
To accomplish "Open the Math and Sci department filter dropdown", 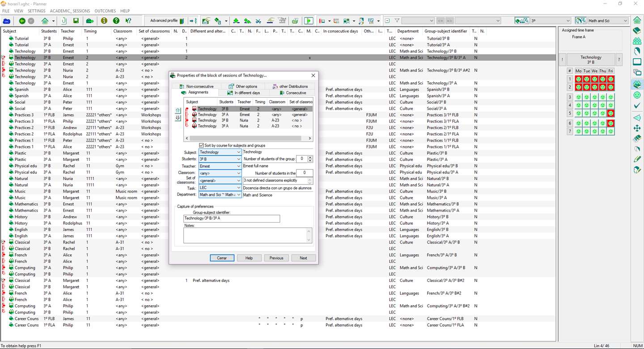I will point(625,21).
